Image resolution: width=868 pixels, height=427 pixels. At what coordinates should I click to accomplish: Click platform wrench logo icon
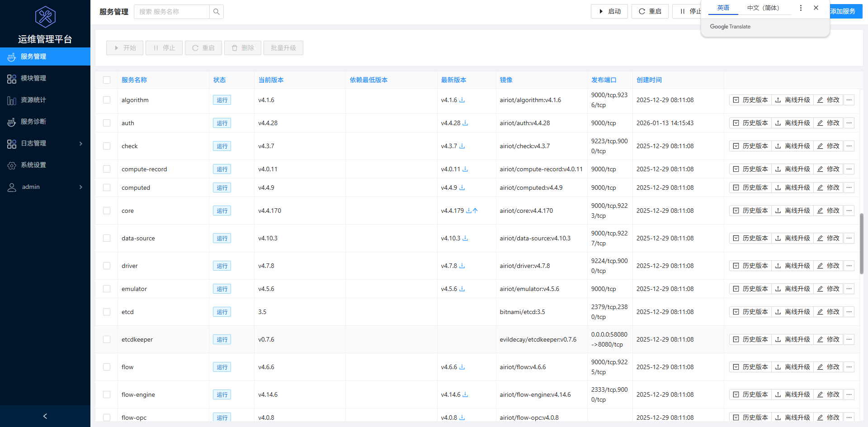(45, 17)
